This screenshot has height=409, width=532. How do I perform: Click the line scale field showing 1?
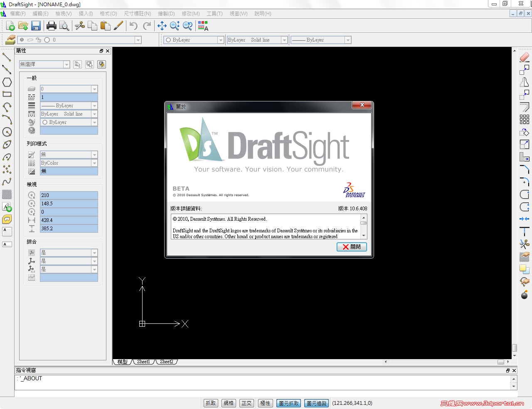tap(69, 97)
